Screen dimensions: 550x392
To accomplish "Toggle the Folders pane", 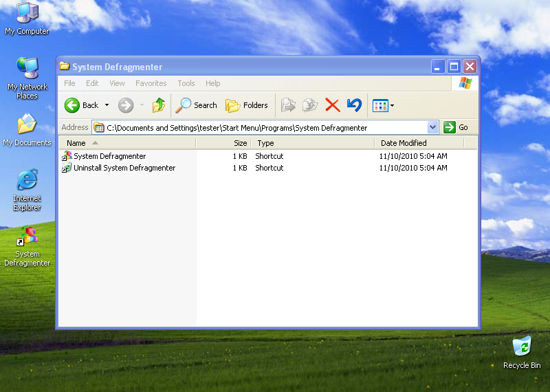I will click(247, 105).
